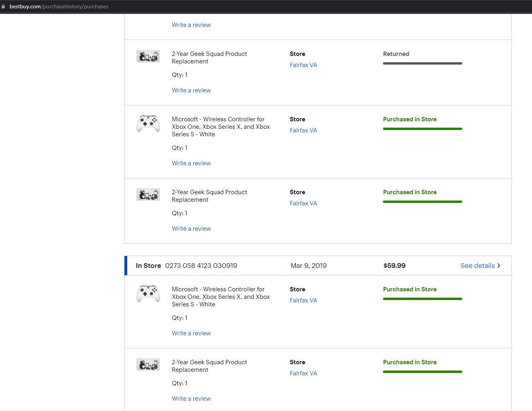Open Fairfax VA link for the Mar 9 Geek Squad plan

click(303, 373)
